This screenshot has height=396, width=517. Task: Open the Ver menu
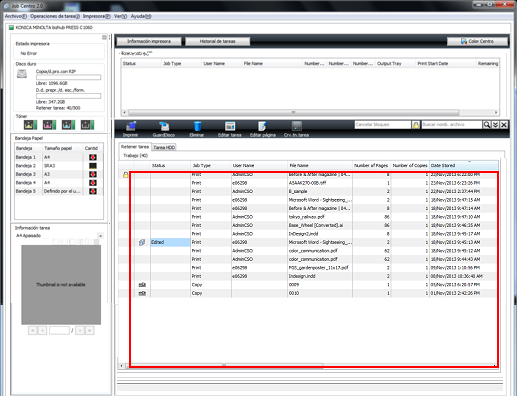pos(120,16)
